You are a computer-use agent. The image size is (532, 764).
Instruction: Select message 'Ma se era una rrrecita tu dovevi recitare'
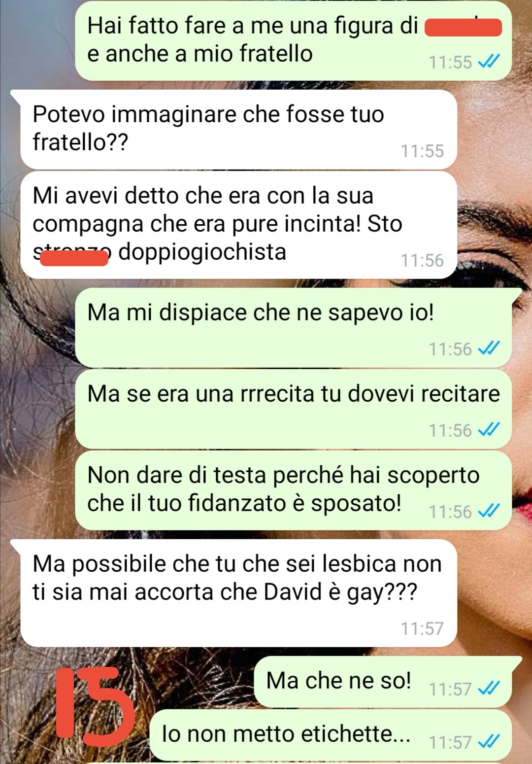294,409
